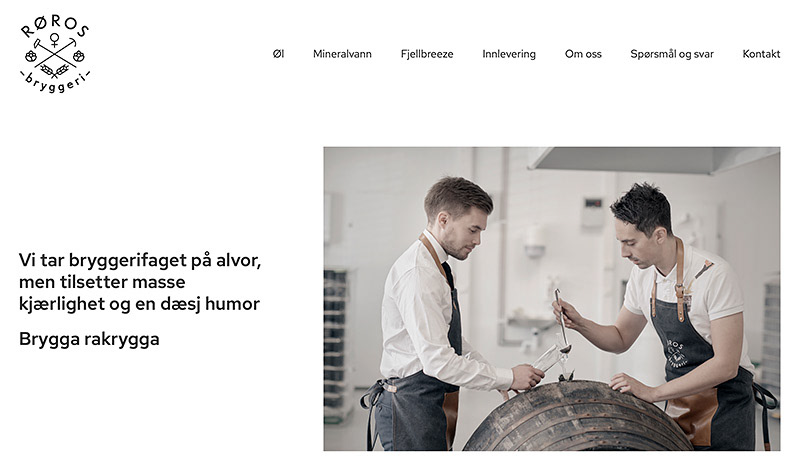Click the word "bryggeri" in the logo
The height and width of the screenshot is (467, 800).
coord(55,84)
